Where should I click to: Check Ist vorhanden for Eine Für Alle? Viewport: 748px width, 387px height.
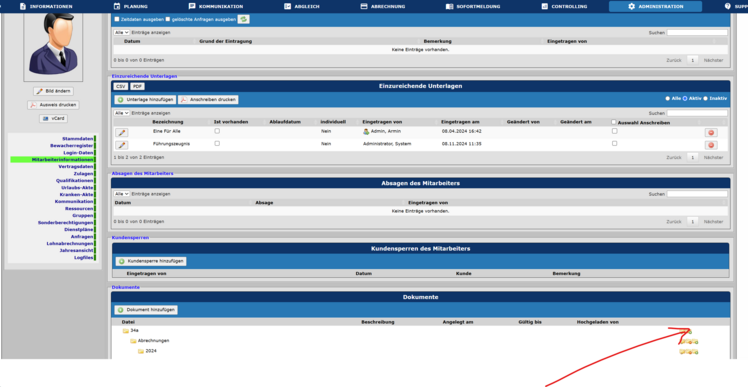coord(217,131)
